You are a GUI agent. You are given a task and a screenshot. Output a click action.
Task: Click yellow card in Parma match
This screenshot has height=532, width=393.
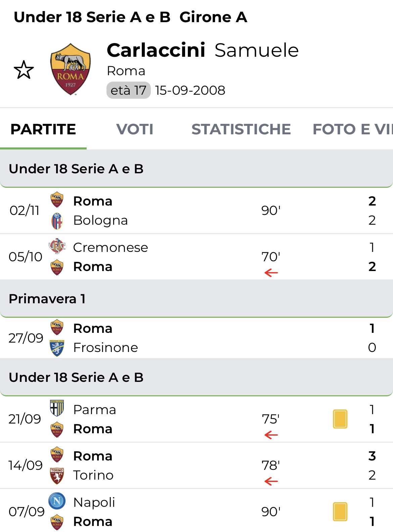point(340,419)
